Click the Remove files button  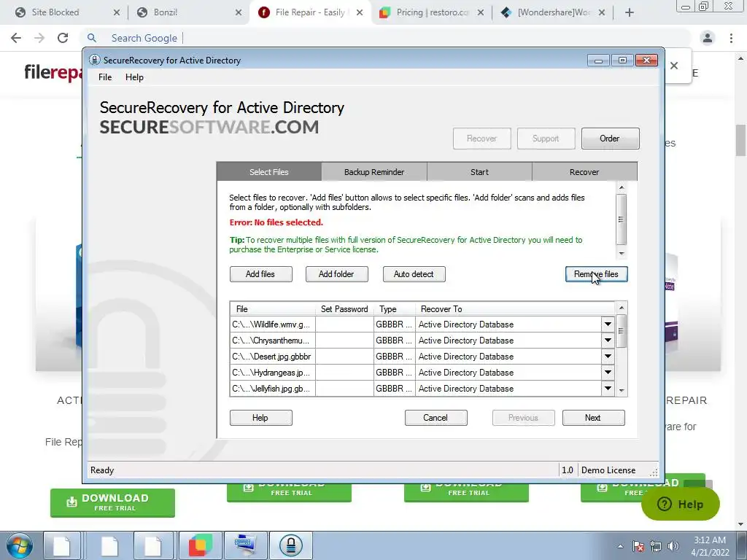596,274
